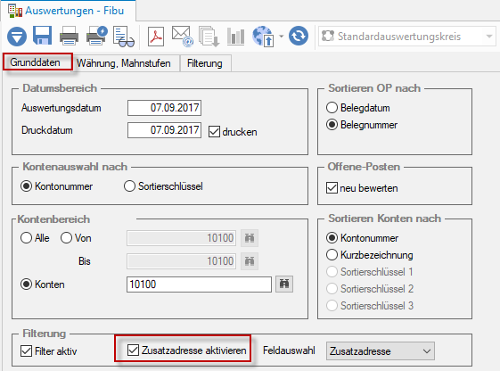Click the Konten input field with 10100
Image resolution: width=500 pixels, height=371 pixels.
click(199, 284)
